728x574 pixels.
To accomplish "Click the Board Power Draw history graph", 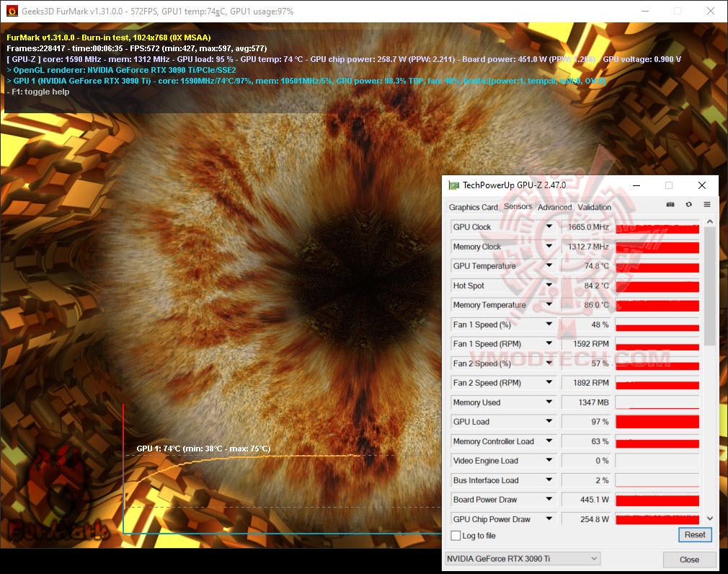I will 657,500.
